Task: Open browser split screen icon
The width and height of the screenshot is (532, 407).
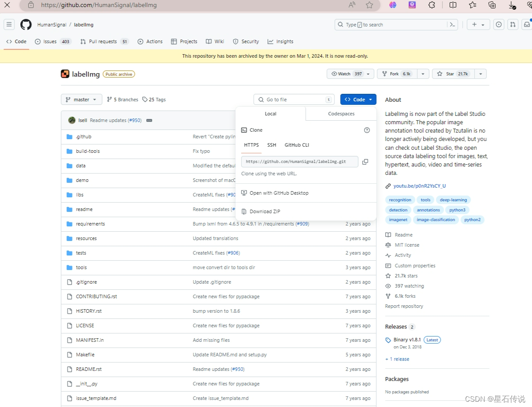Action: click(x=453, y=5)
